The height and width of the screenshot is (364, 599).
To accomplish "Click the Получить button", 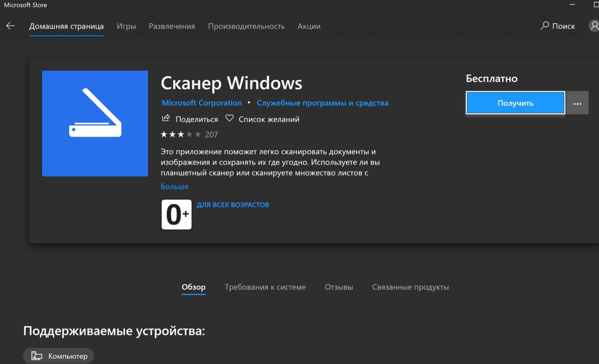I will click(x=516, y=103).
